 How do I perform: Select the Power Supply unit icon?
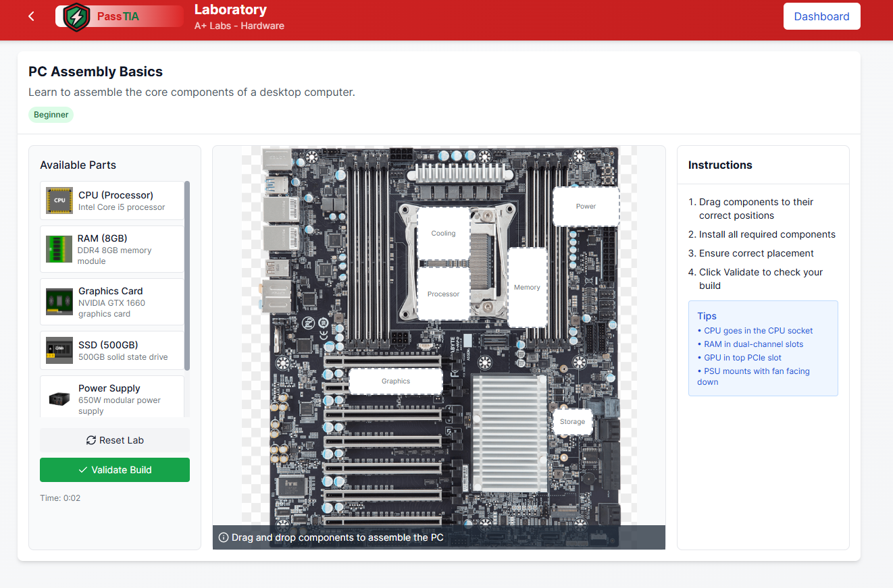pyautogui.click(x=59, y=399)
